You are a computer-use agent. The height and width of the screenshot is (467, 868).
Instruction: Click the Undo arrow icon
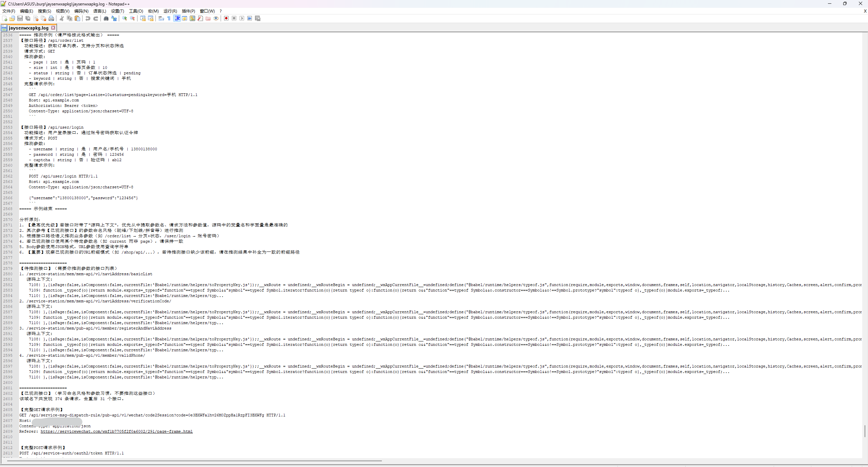coord(88,18)
